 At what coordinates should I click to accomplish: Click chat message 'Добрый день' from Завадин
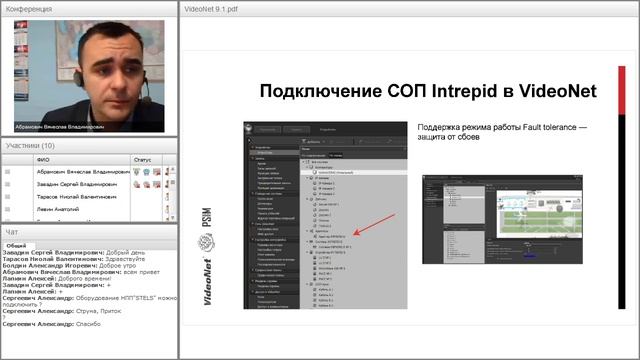(125, 253)
